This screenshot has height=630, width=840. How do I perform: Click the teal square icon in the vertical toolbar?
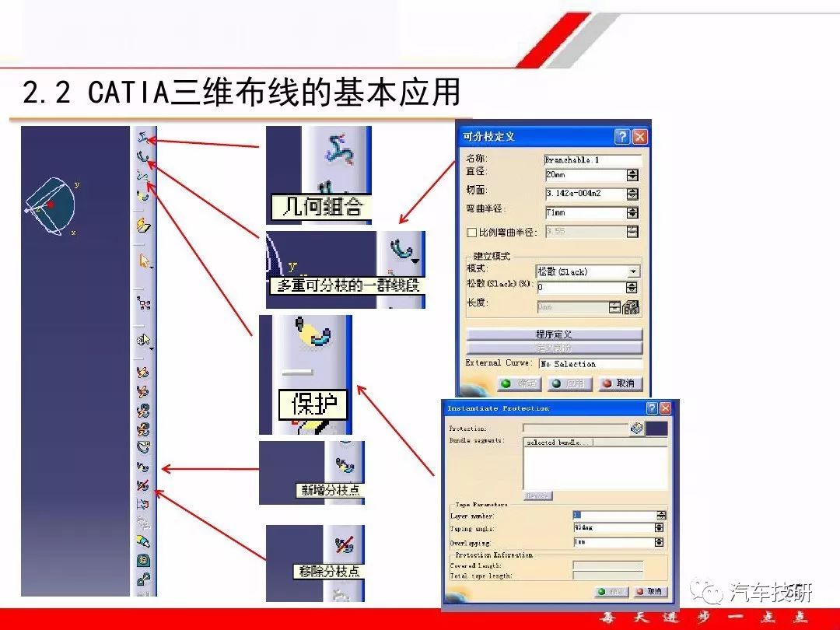coord(143,560)
